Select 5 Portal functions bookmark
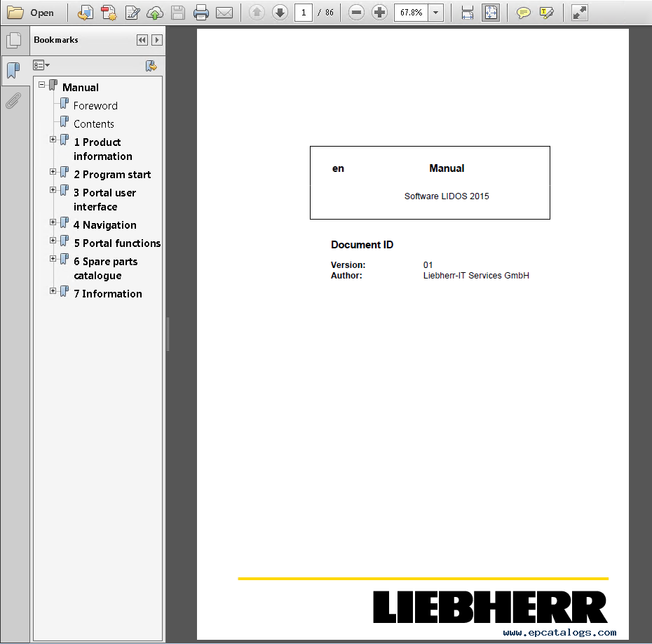 click(x=117, y=243)
